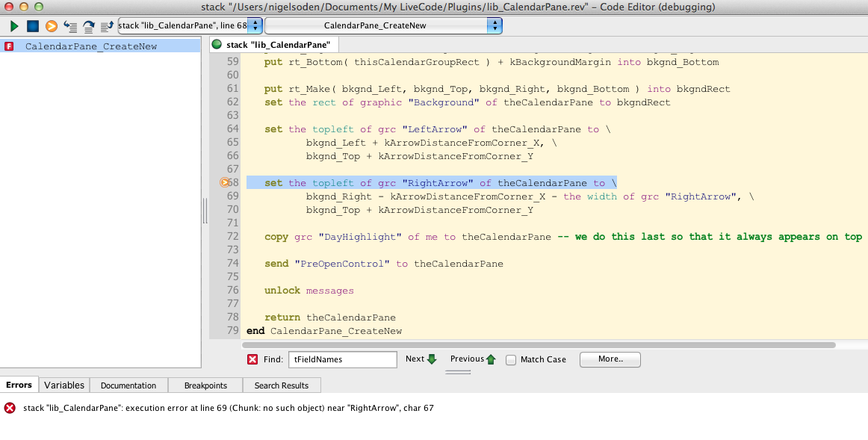
Task: Open the CalendarPane_CreateNew handler dropdown
Action: [383, 26]
